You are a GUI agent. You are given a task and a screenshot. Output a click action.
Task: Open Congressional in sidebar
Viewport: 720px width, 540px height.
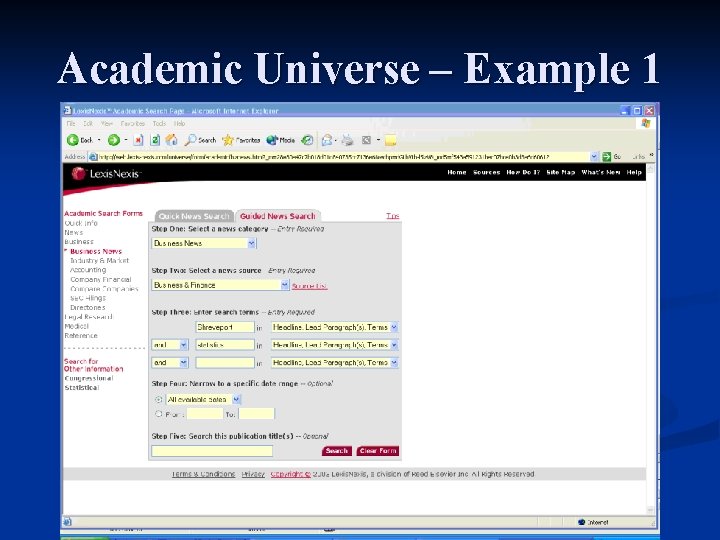click(89, 378)
